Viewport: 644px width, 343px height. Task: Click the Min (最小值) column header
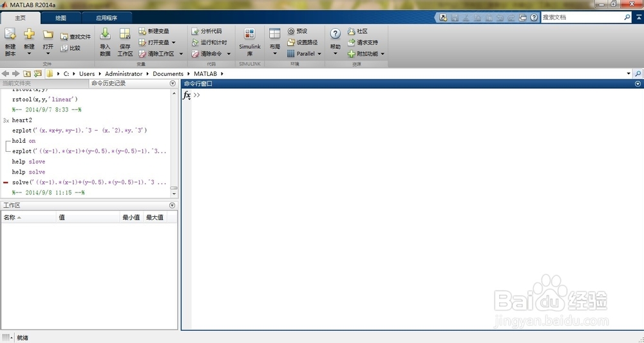(x=131, y=218)
